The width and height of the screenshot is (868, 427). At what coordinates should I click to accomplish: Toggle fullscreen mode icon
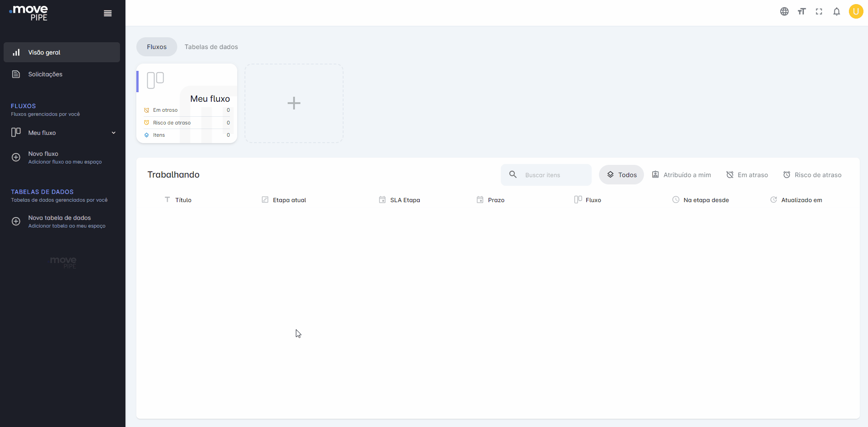click(x=819, y=12)
